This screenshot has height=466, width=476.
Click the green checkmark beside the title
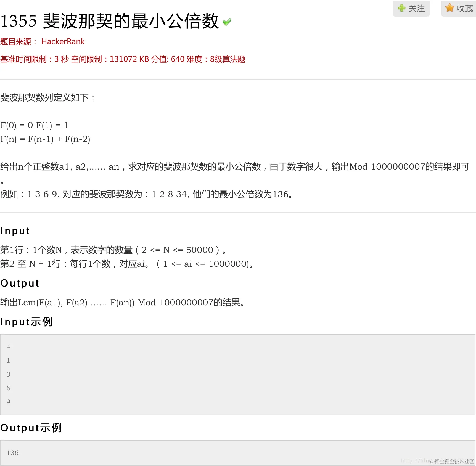pyautogui.click(x=227, y=22)
